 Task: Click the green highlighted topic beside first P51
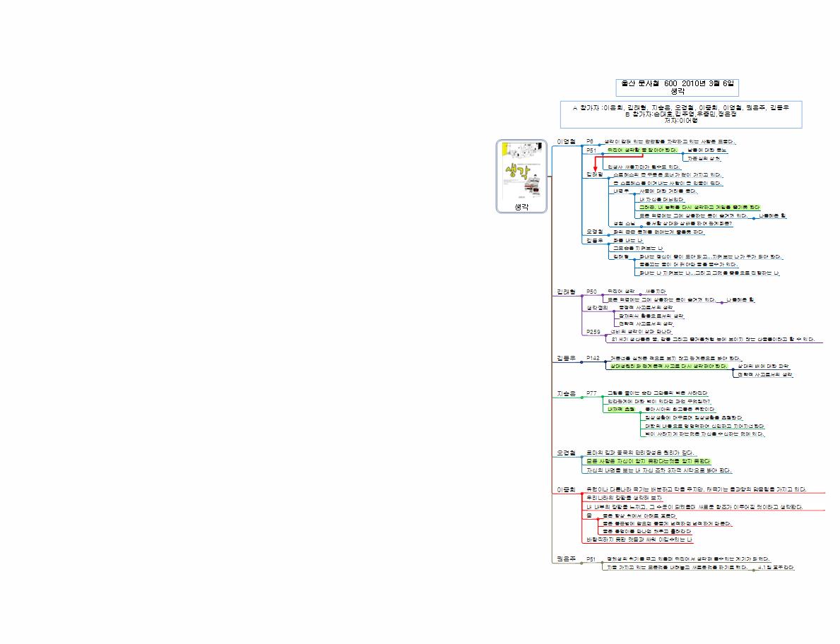point(641,150)
